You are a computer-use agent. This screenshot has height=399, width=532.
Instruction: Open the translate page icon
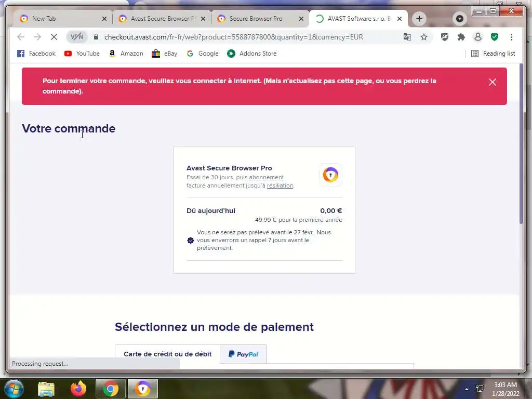(x=407, y=37)
